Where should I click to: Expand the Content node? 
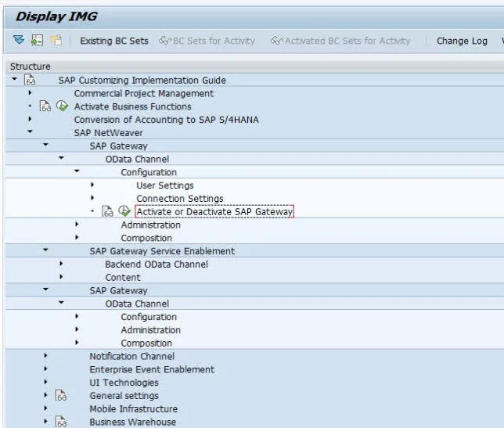click(61, 277)
